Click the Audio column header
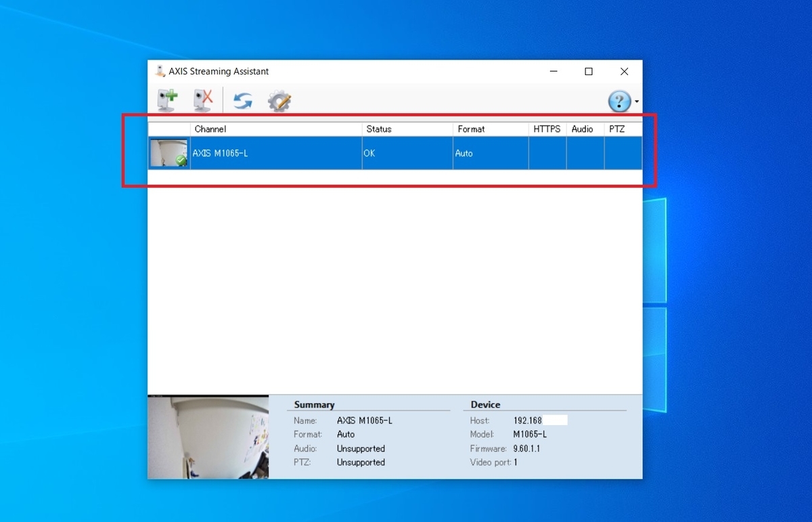 coord(585,129)
